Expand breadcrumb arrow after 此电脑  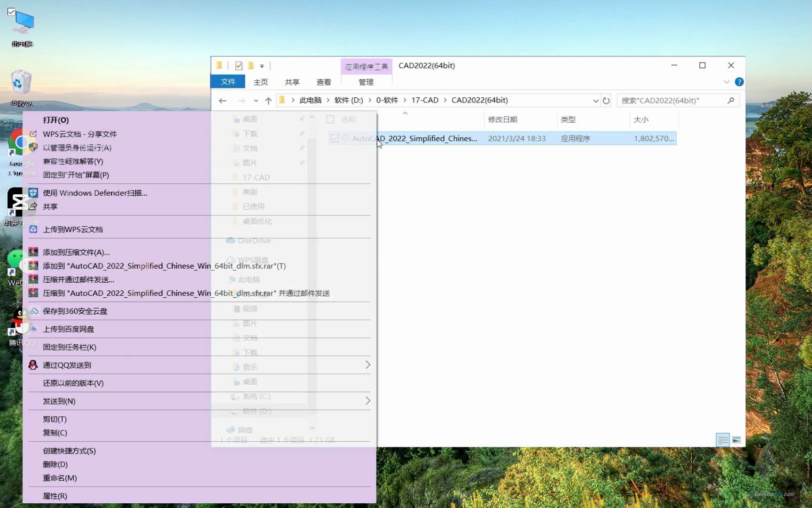328,100
